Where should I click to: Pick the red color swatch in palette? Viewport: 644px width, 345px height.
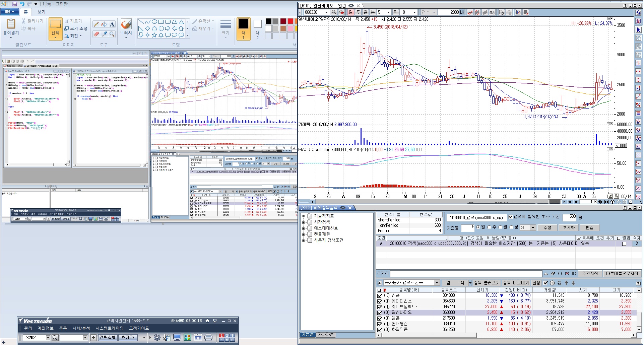290,21
